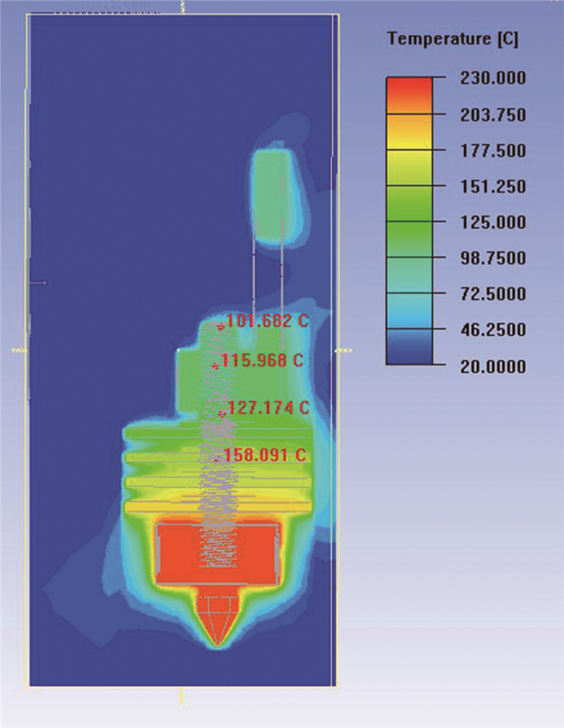Click the 151.250 legend value

click(x=493, y=186)
